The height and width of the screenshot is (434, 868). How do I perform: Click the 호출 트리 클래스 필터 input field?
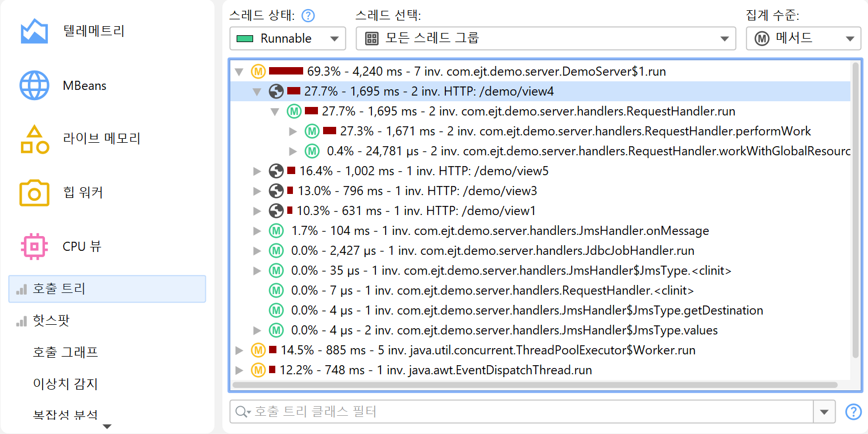[x=529, y=412]
